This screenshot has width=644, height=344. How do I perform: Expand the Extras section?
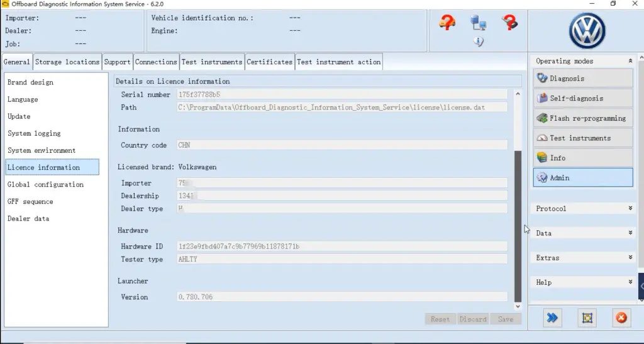pos(630,258)
